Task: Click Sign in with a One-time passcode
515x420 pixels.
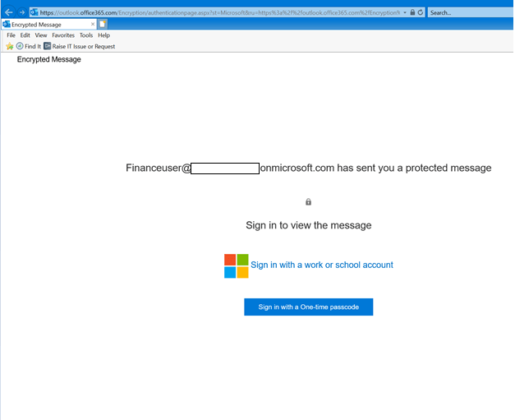Action: [308, 307]
